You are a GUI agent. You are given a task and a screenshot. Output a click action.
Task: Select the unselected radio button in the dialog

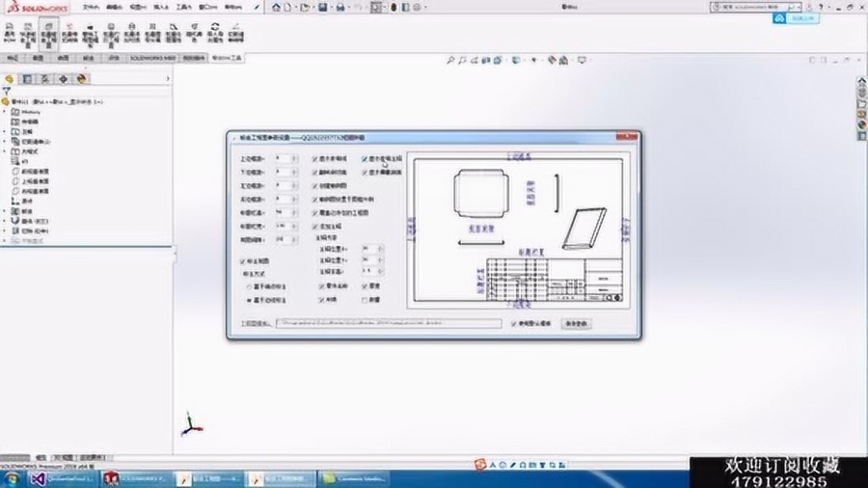tap(249, 286)
